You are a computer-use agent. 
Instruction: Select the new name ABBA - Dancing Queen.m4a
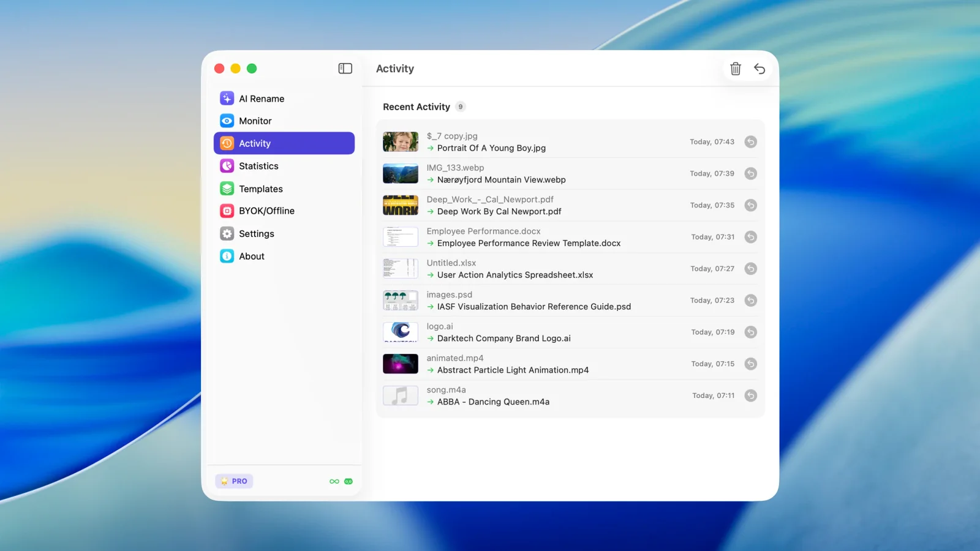[x=493, y=402]
